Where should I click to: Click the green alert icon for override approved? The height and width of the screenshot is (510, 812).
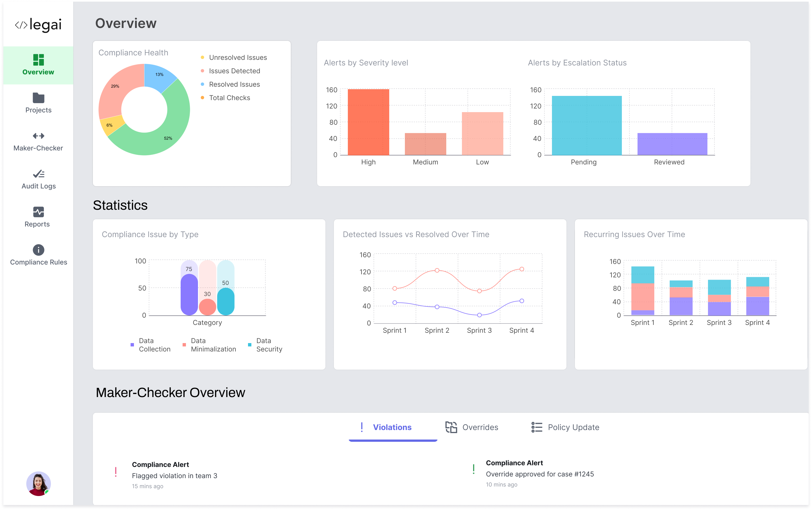tap(474, 469)
